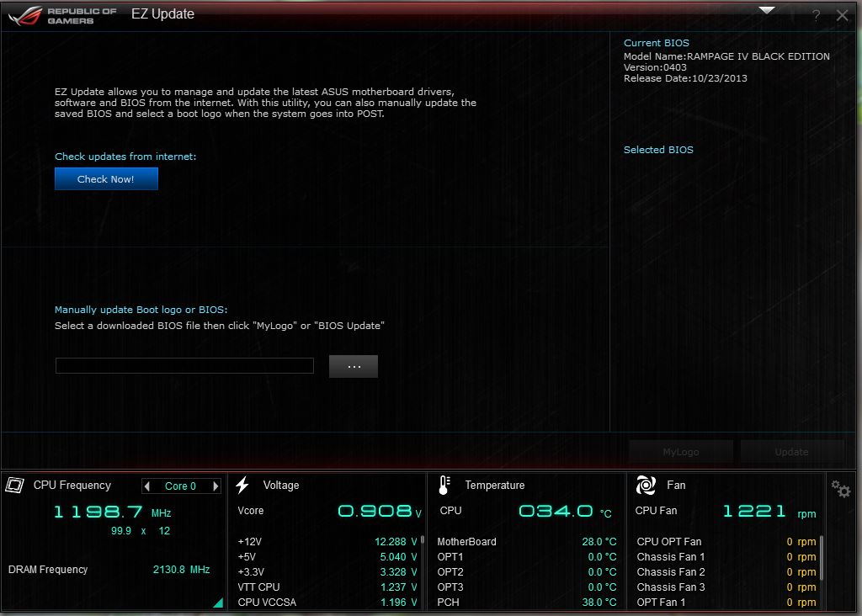Click the BIOS Version:0403 text
The image size is (862, 616).
655,67
